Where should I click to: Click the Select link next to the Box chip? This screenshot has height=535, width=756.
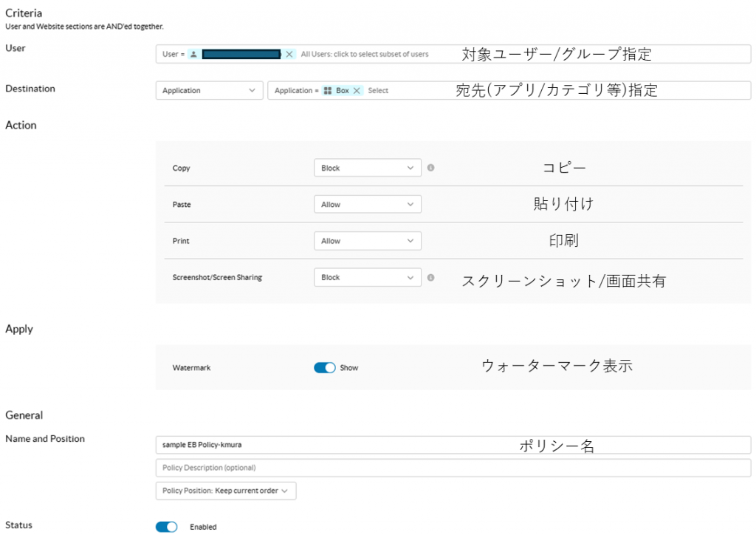378,90
